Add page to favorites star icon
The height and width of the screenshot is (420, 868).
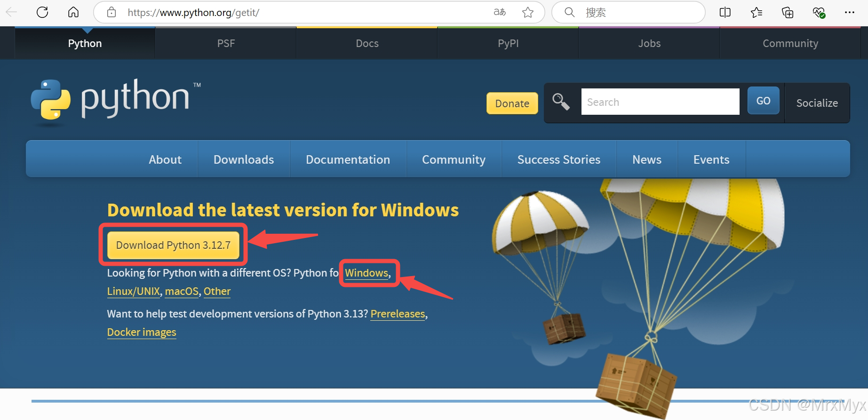click(528, 12)
